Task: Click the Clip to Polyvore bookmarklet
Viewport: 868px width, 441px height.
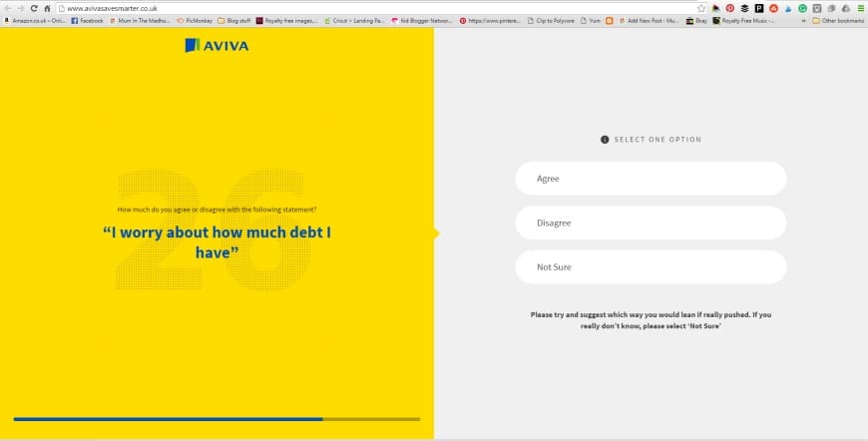Action: tap(551, 21)
